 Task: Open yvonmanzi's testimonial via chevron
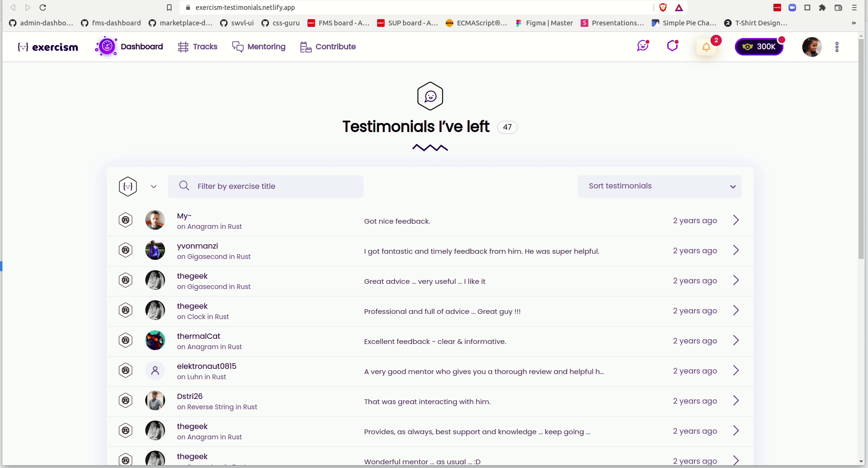tap(736, 250)
